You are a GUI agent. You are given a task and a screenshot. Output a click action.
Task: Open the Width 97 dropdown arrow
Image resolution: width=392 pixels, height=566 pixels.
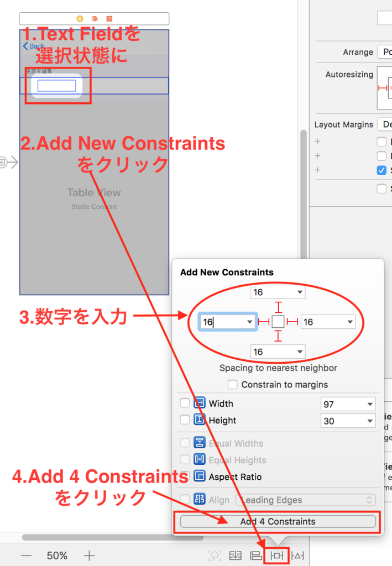[x=370, y=404]
